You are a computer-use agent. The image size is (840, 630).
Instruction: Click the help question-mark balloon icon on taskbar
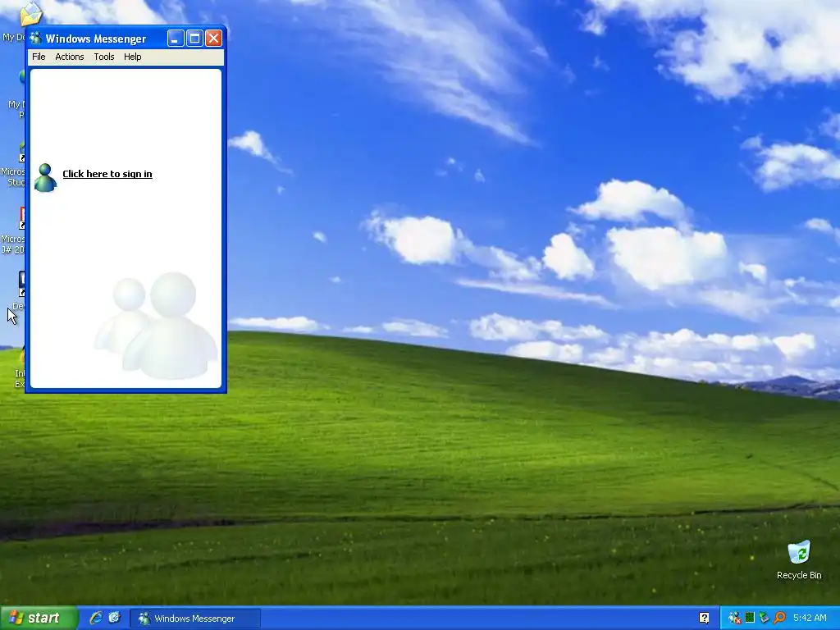coord(705,619)
